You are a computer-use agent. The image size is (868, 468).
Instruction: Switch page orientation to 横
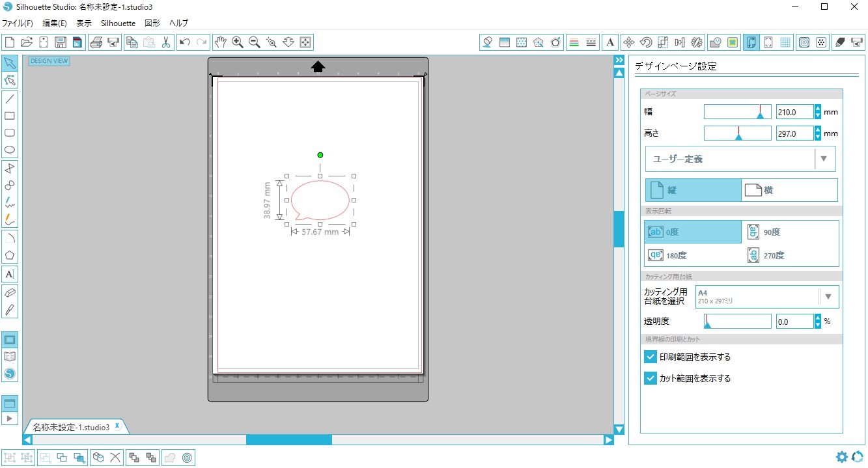tap(789, 190)
